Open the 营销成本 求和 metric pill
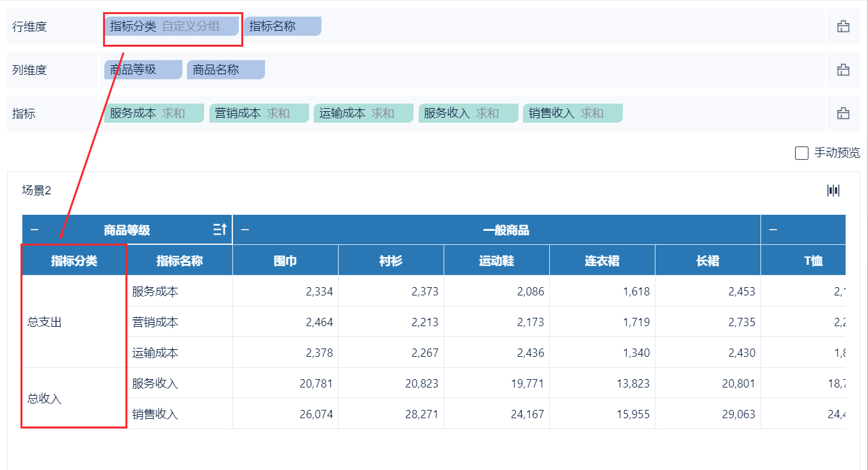Viewport: 868px width, 470px height. 258,113
